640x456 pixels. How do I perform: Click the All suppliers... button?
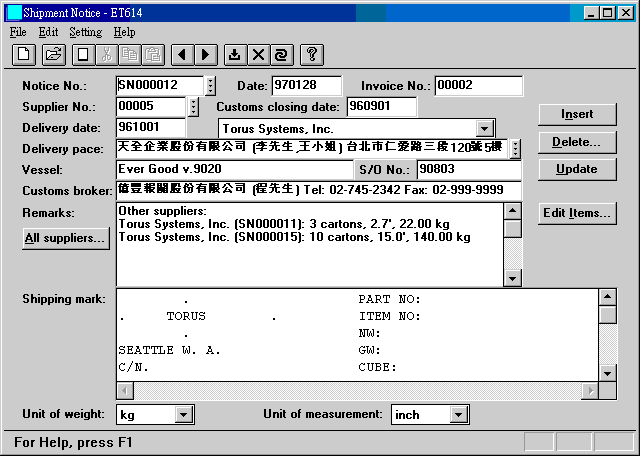point(66,238)
